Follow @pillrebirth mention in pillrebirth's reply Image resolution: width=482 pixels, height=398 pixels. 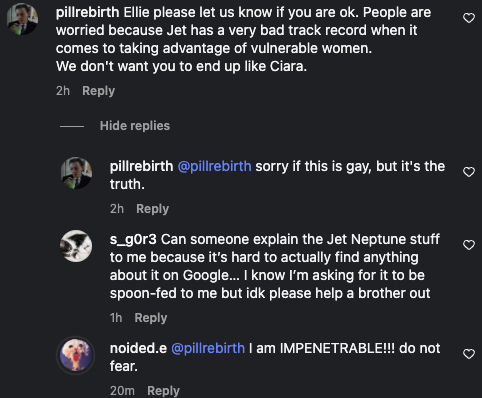coord(214,166)
